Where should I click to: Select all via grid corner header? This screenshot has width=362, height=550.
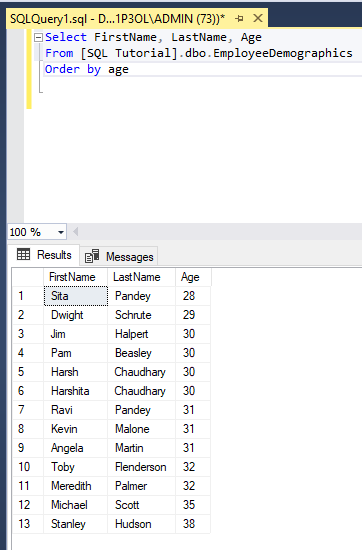point(28,277)
